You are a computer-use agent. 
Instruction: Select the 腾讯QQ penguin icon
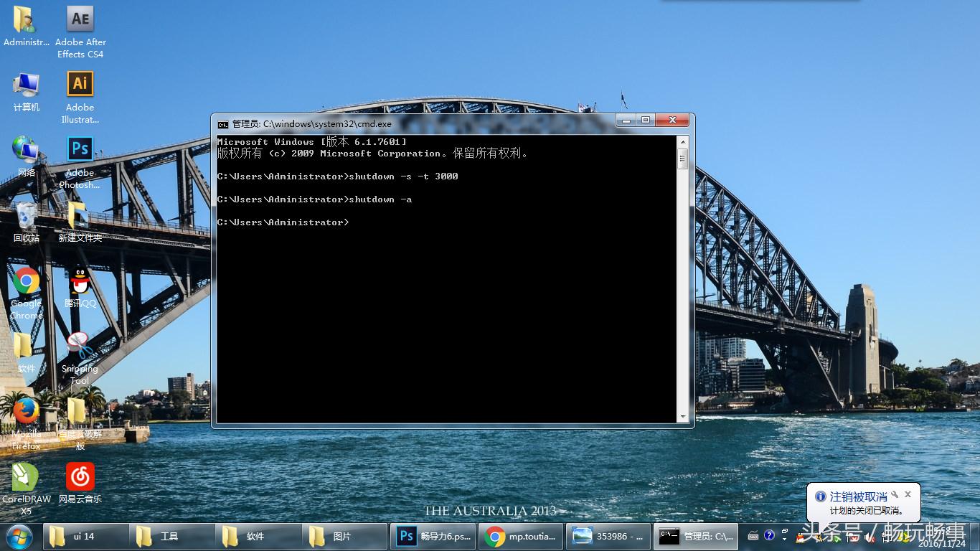click(80, 281)
